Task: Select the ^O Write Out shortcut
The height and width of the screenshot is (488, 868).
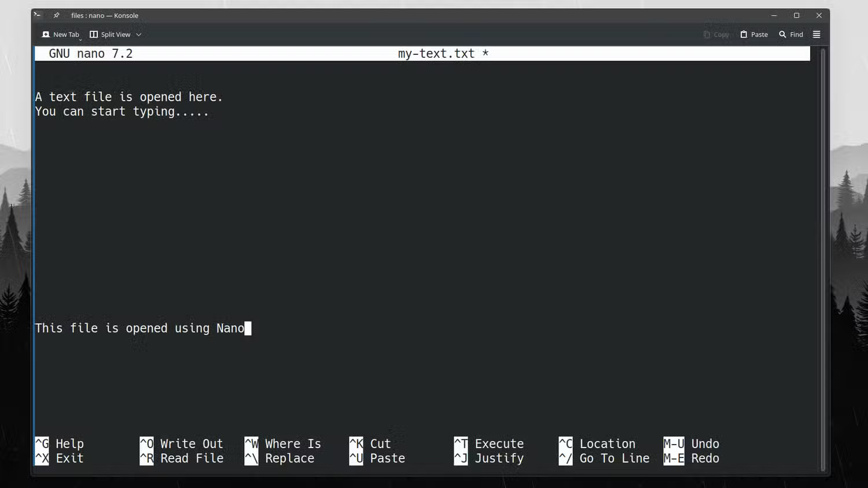Action: [x=181, y=444]
